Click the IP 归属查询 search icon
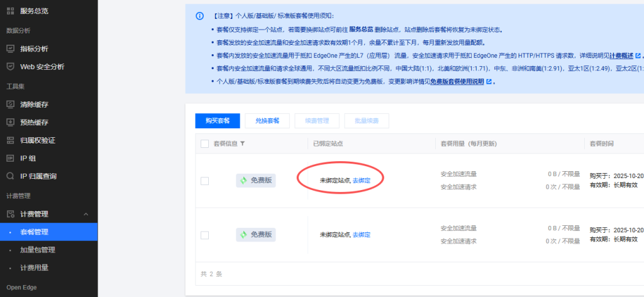 coord(11,176)
